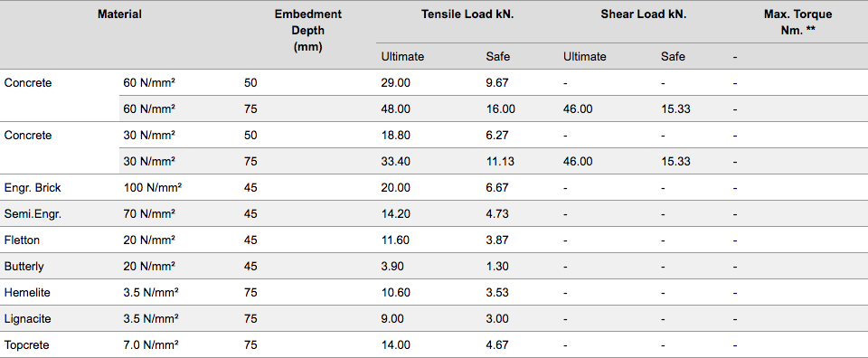Click the Material column header

click(x=119, y=14)
